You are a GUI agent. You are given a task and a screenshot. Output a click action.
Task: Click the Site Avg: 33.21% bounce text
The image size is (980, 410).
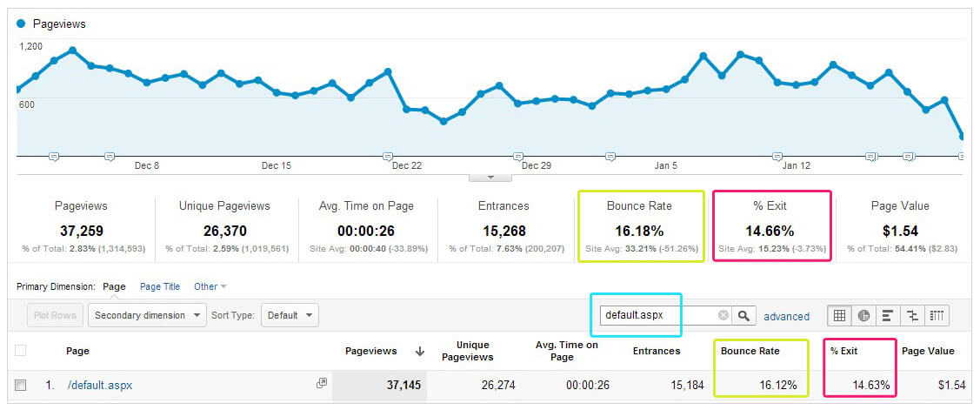point(642,248)
